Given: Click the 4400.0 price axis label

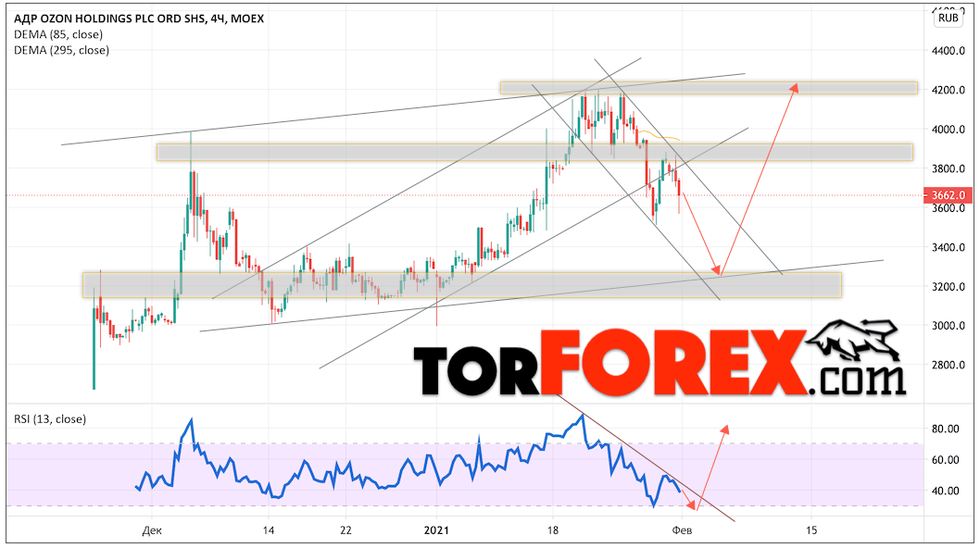Looking at the screenshot, I should [x=949, y=51].
